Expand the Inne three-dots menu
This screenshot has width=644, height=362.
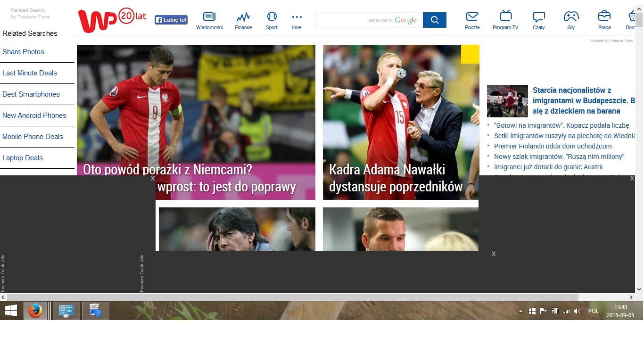pos(297,17)
